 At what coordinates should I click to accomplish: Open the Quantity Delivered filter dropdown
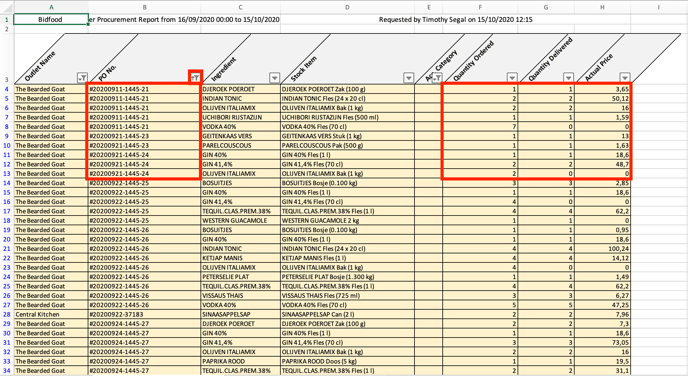pyautogui.click(x=568, y=78)
